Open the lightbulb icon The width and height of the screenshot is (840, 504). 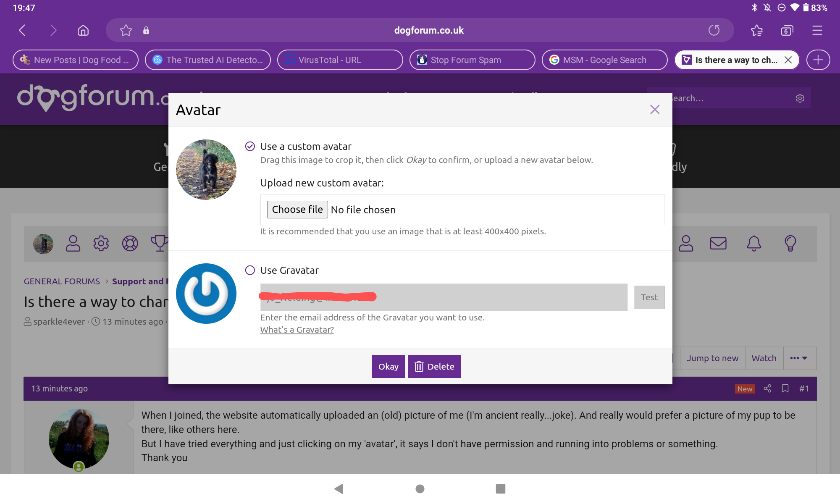pyautogui.click(x=790, y=243)
